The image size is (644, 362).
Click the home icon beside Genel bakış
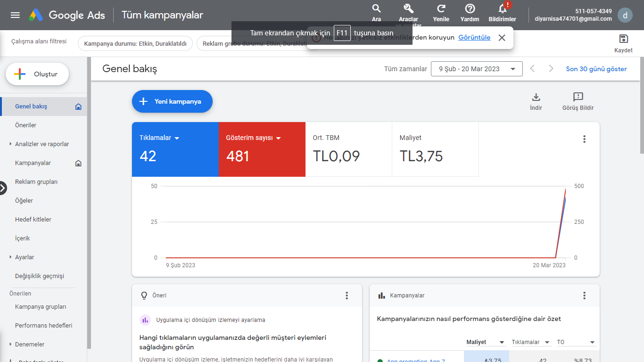tap(78, 107)
